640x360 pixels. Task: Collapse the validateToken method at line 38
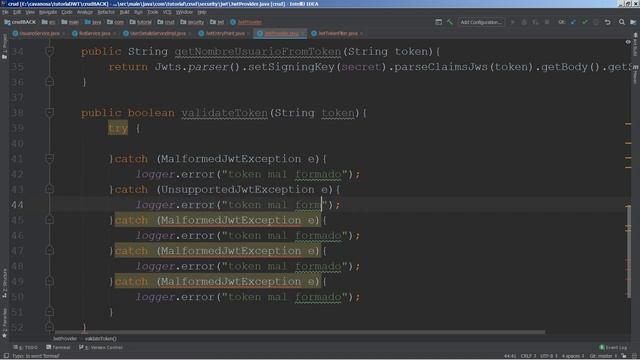49,113
